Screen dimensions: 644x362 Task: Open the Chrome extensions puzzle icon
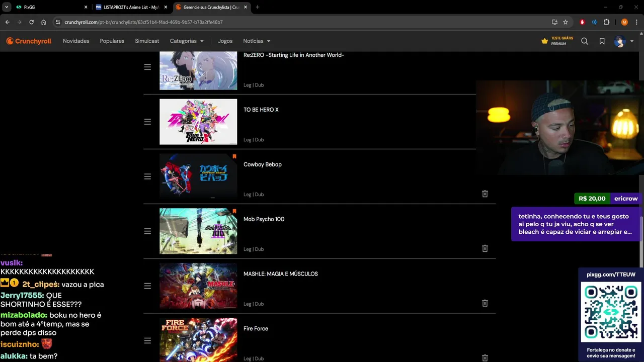(607, 22)
